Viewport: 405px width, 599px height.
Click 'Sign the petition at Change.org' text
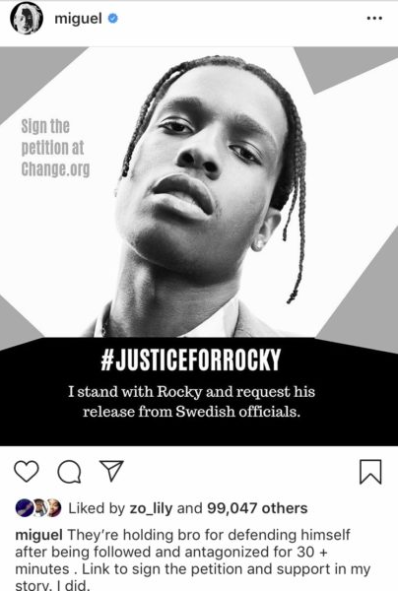[x=55, y=148]
